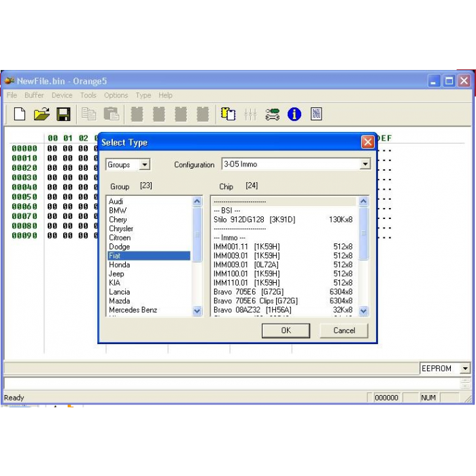Viewport: 476px width, 476px height.
Task: Select the highlighted Fiat group
Action: point(149,256)
